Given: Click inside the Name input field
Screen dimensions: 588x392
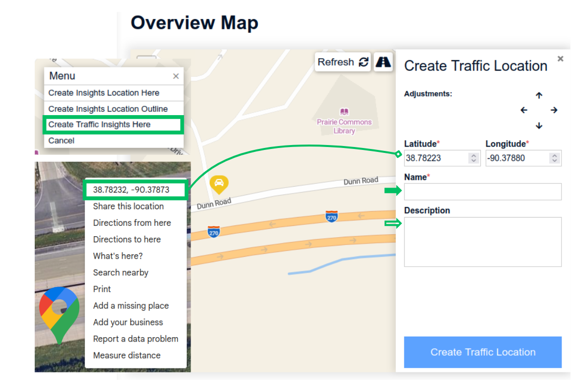Looking at the screenshot, I should pyautogui.click(x=483, y=192).
